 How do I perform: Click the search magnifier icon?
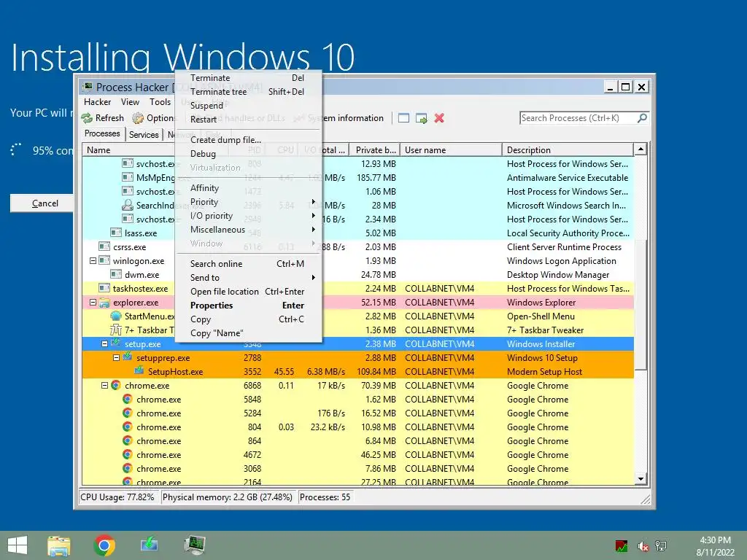pos(642,117)
